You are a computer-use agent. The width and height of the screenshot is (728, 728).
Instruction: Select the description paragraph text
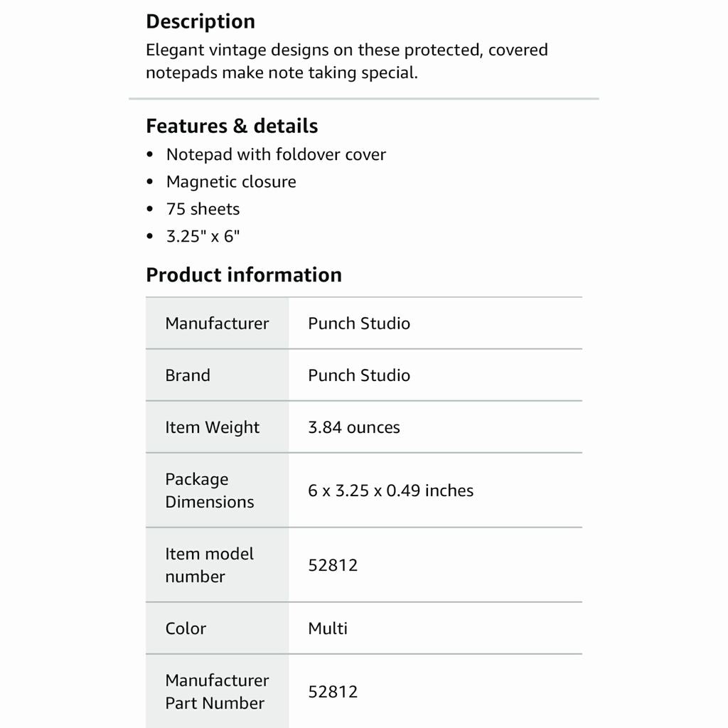click(347, 61)
